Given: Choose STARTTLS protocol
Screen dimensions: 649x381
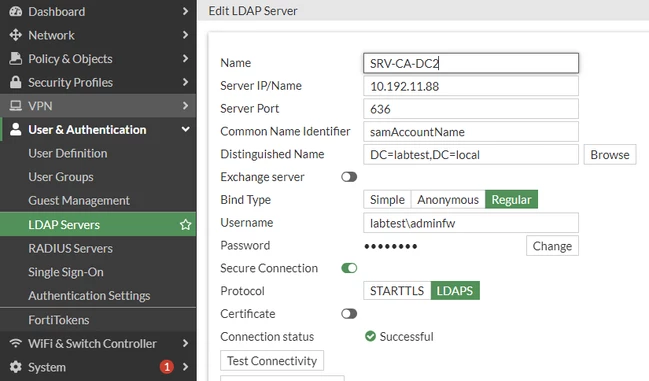Looking at the screenshot, I should tap(397, 290).
